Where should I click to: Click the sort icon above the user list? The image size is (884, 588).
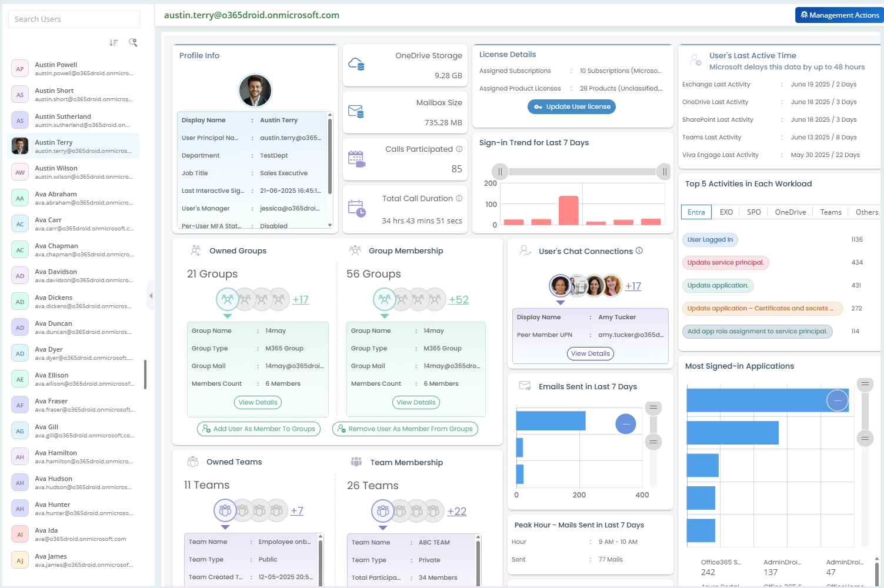click(114, 42)
